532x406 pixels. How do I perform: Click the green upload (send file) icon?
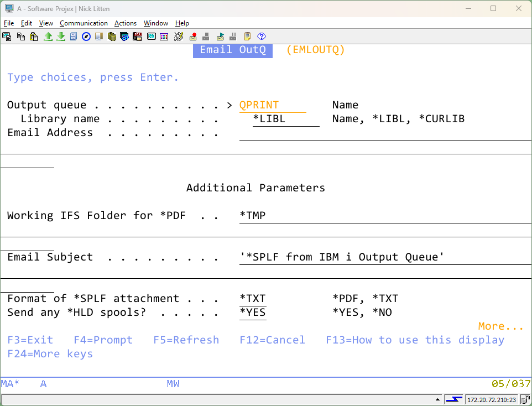point(48,37)
